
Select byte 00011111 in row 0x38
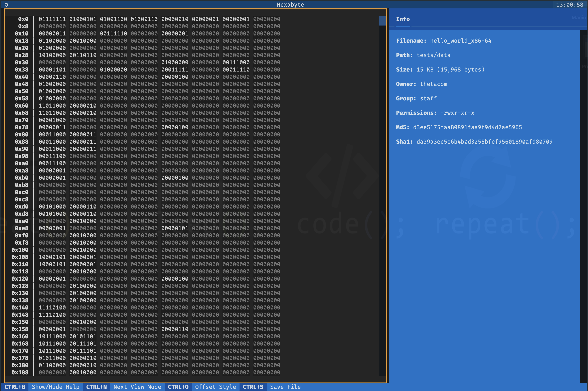175,70
